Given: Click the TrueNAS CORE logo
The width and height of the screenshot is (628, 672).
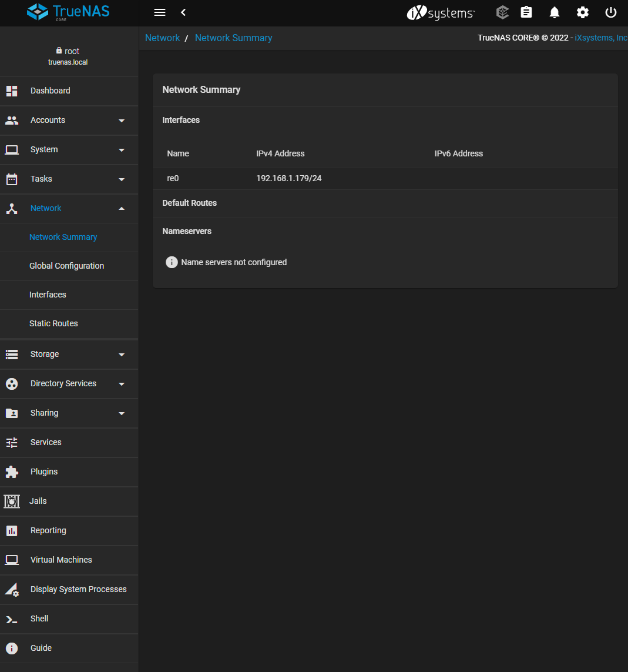Looking at the screenshot, I should click(x=68, y=12).
